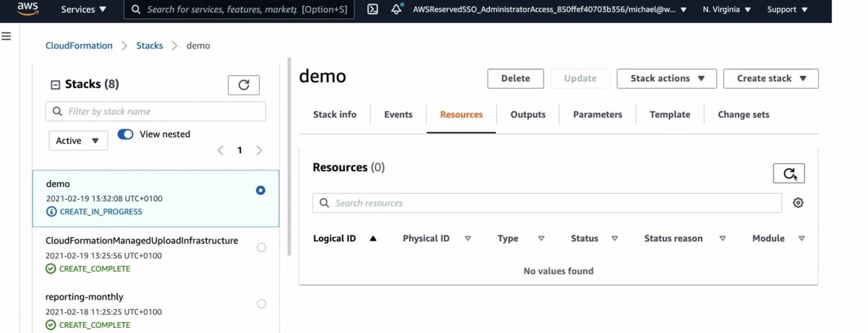Click the demo stack name text
This screenshot has height=333, width=868.
tap(58, 183)
